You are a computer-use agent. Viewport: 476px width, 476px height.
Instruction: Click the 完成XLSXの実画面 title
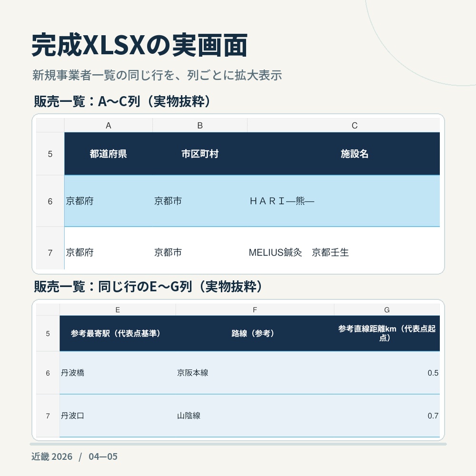[139, 45]
